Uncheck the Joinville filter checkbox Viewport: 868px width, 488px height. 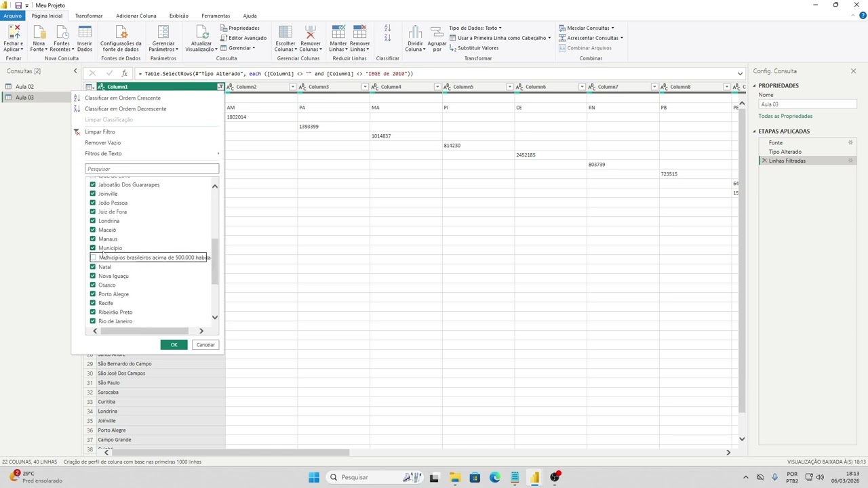[93, 193]
